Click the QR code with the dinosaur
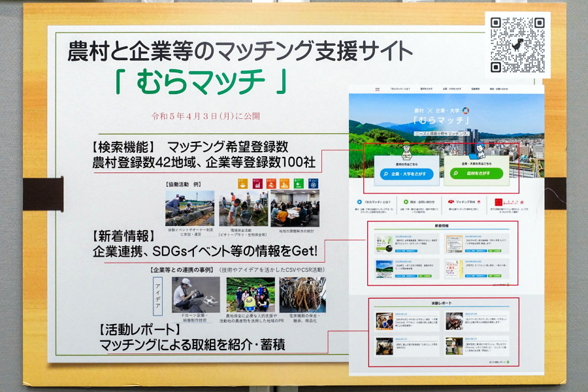588x392 pixels. pyautogui.click(x=517, y=44)
